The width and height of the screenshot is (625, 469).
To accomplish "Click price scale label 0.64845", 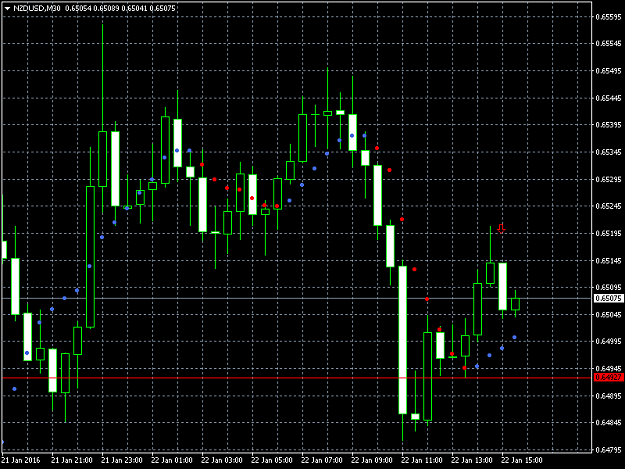I will coord(608,422).
